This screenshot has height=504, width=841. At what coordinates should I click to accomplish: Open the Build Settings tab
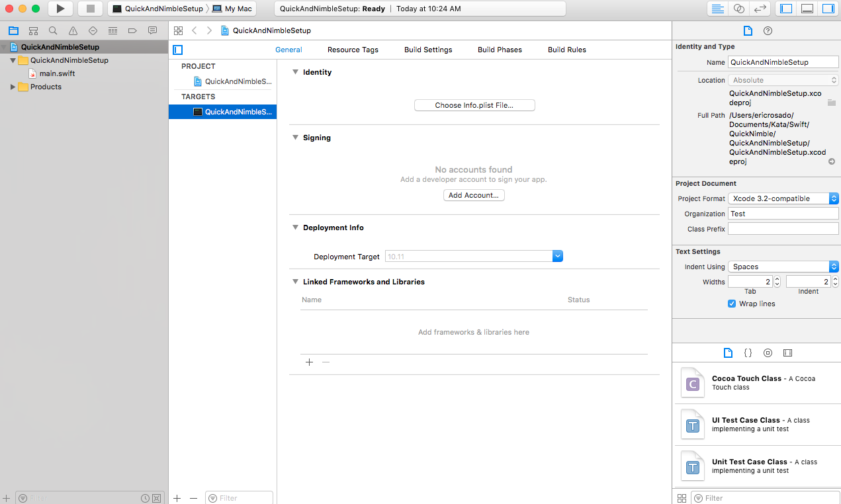coord(428,50)
